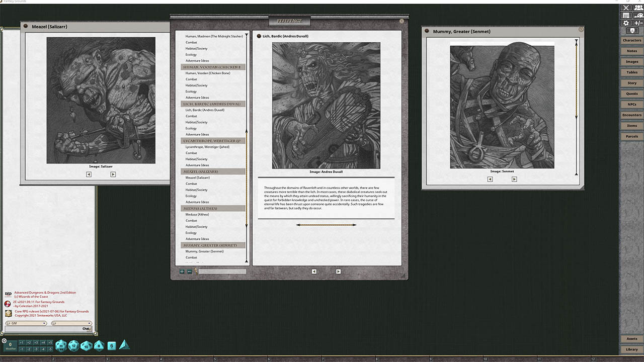Open the Encounters sidebar tab
The height and width of the screenshot is (362, 644).
632,115
